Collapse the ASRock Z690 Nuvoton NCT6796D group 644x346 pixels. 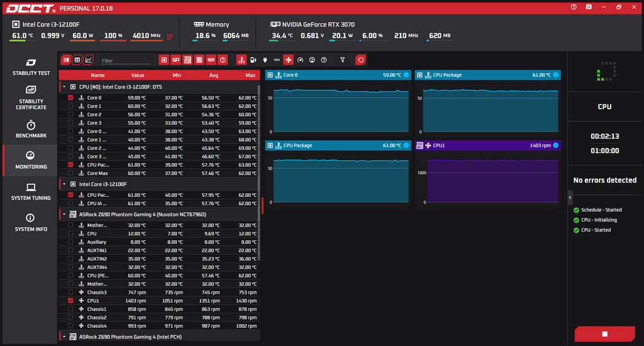pyautogui.click(x=64, y=214)
